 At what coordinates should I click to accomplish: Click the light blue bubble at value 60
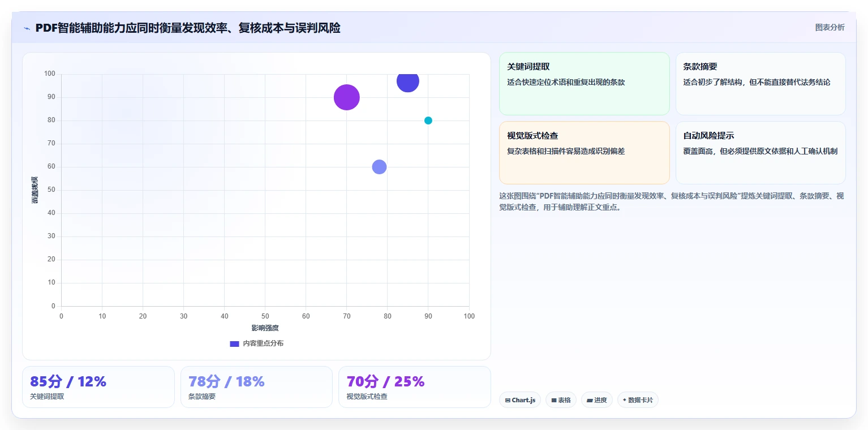(x=379, y=167)
